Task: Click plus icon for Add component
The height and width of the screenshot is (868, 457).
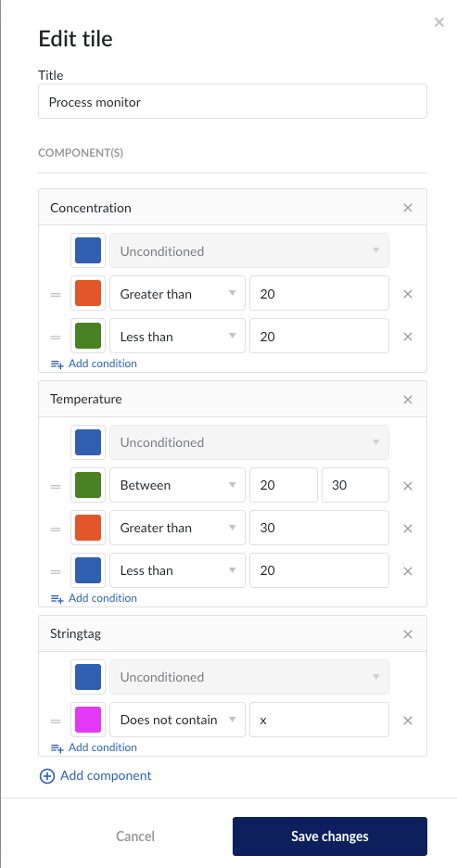Action: click(x=47, y=776)
